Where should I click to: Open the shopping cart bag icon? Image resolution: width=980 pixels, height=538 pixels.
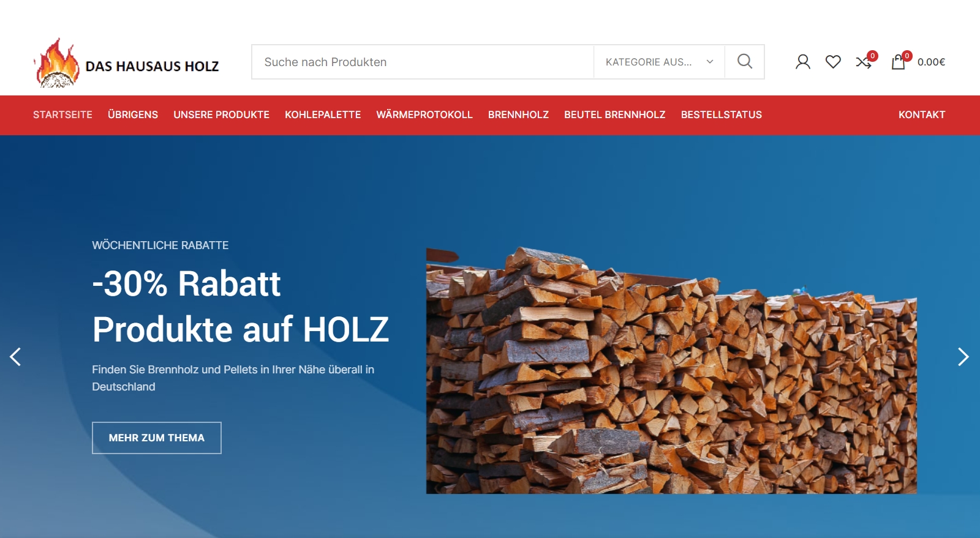point(898,62)
